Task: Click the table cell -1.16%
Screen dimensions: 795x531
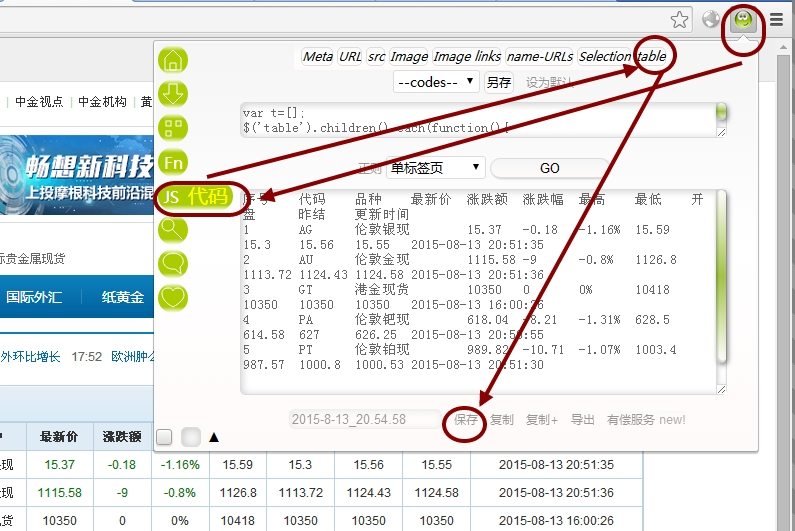Action: 180,465
